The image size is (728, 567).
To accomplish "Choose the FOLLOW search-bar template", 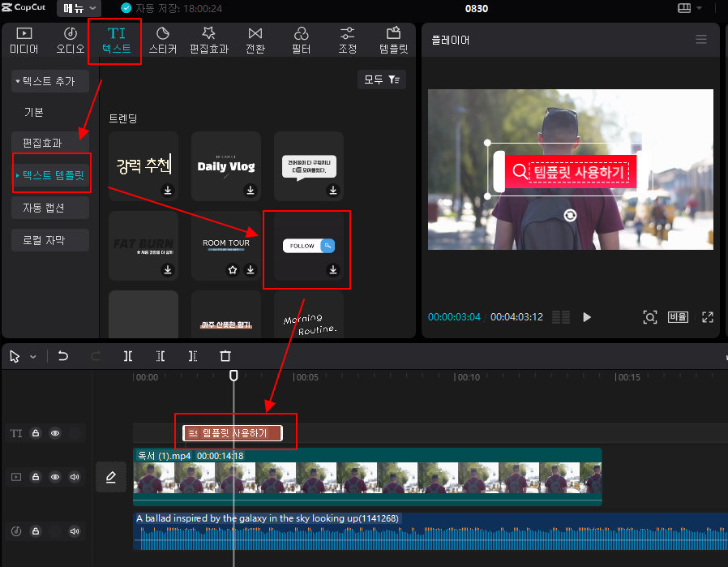I will (x=309, y=246).
